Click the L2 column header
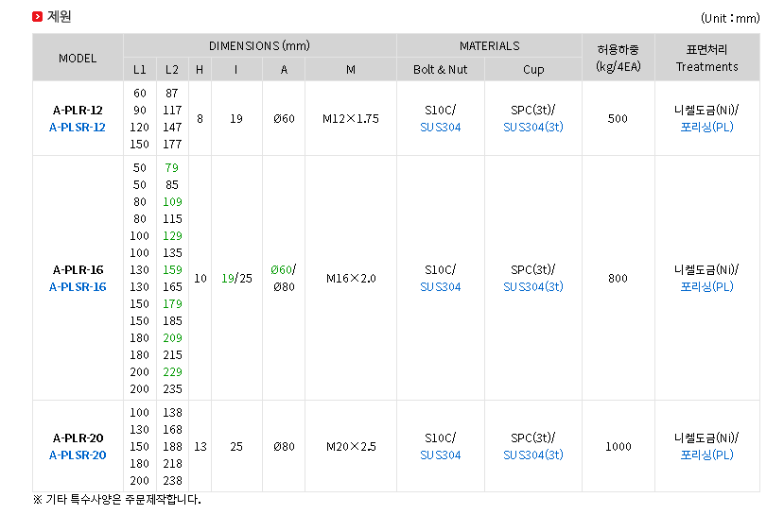The height and width of the screenshot is (532, 784). pyautogui.click(x=172, y=69)
